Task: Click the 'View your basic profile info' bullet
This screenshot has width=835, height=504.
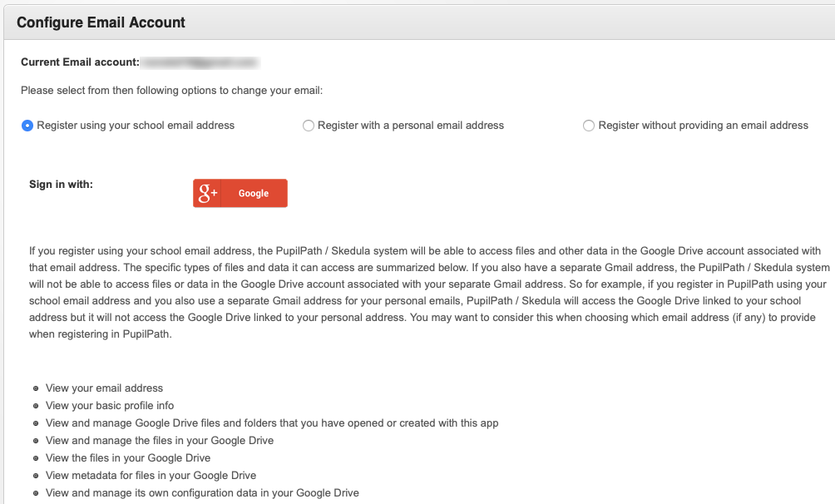Action: pyautogui.click(x=110, y=406)
